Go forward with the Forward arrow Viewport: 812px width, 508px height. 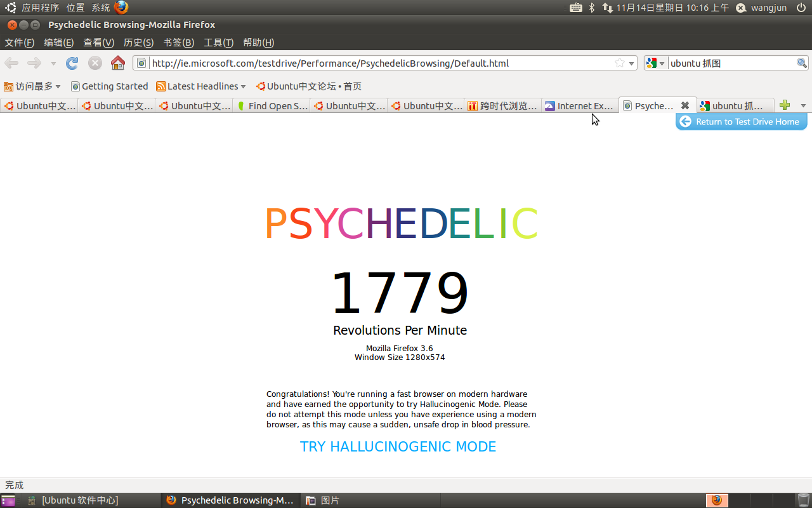[34, 63]
